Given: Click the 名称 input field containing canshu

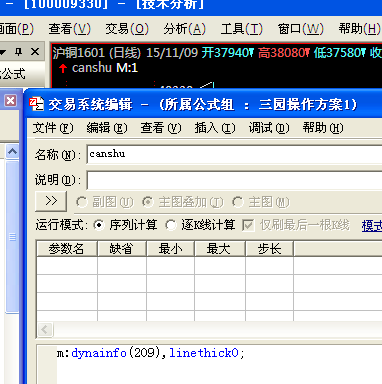Looking at the screenshot, I should (234, 154).
